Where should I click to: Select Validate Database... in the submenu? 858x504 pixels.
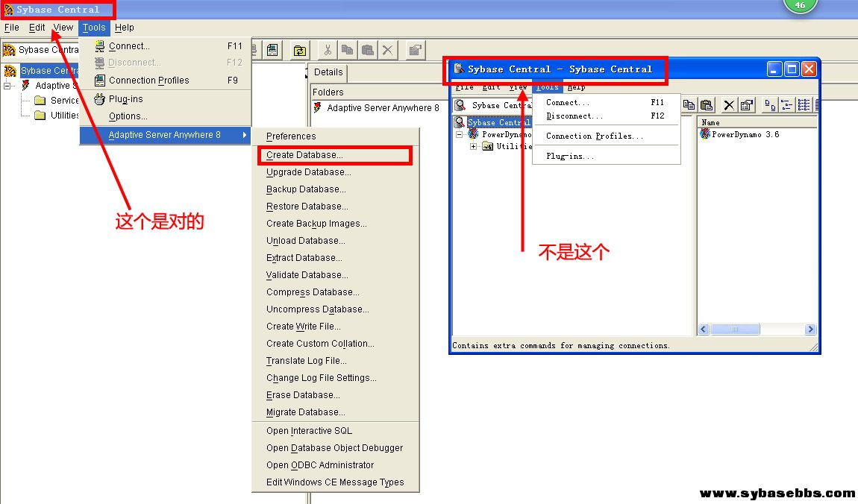click(336, 275)
